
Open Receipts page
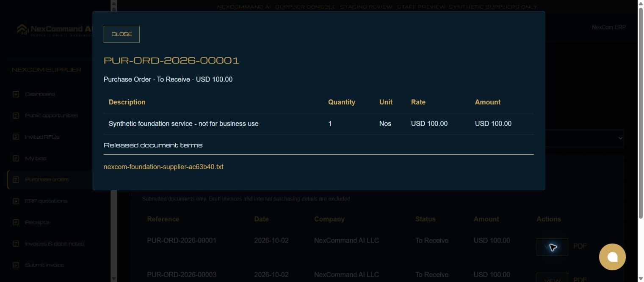coord(37,222)
